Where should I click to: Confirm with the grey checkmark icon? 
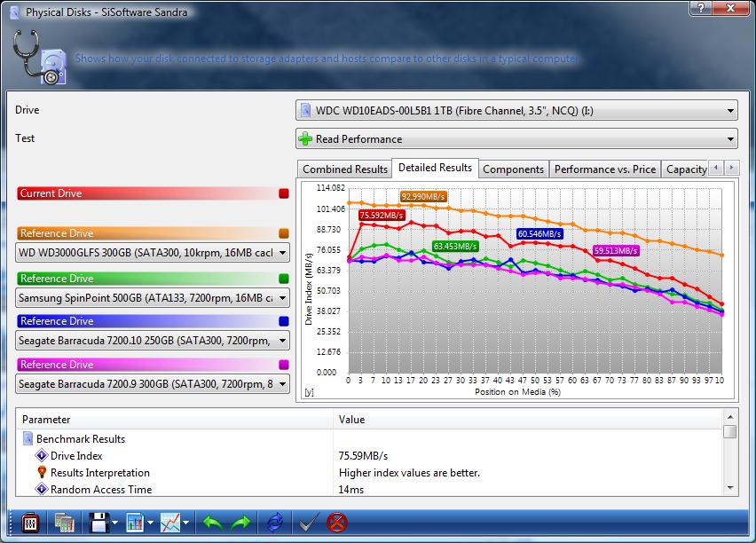pos(308,523)
